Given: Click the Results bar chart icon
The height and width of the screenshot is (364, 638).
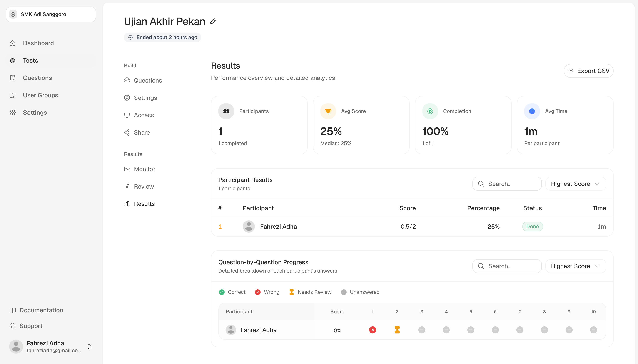Looking at the screenshot, I should click(x=127, y=204).
